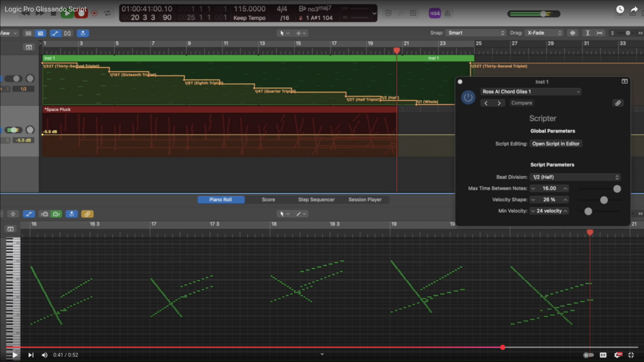Select the green Inst 1 region header
Viewport: 644px width, 362px height.
[258, 58]
